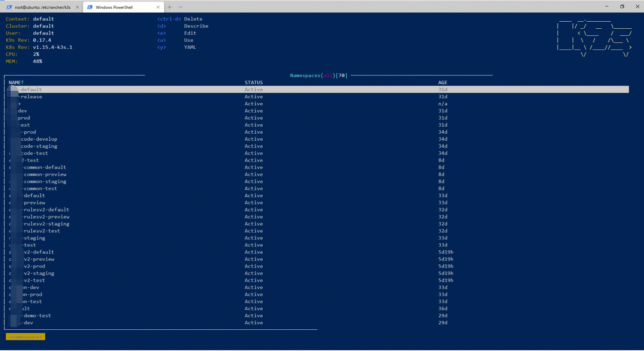Select the prod namespace row
The image size is (644, 351).
(318, 118)
